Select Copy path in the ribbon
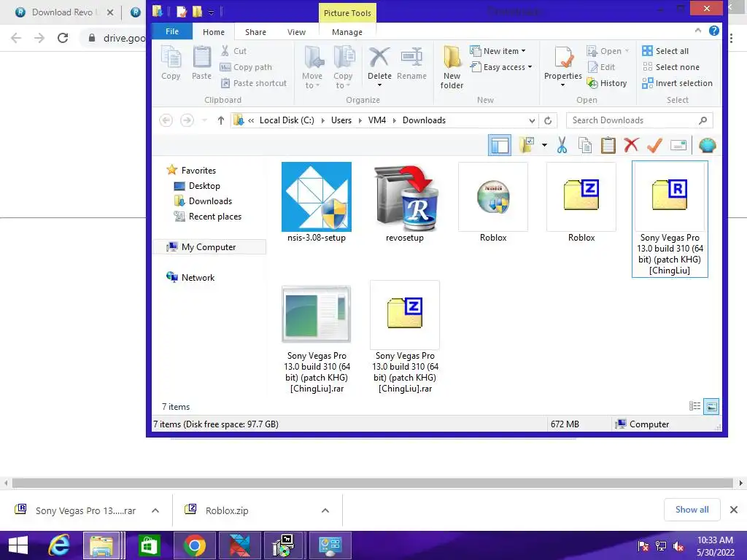This screenshot has height=560, width=747. (x=246, y=67)
